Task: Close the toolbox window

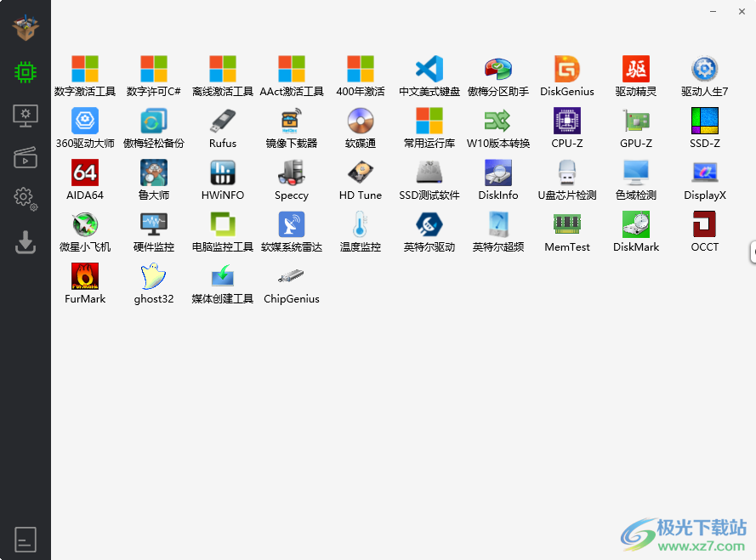Action: [x=742, y=12]
